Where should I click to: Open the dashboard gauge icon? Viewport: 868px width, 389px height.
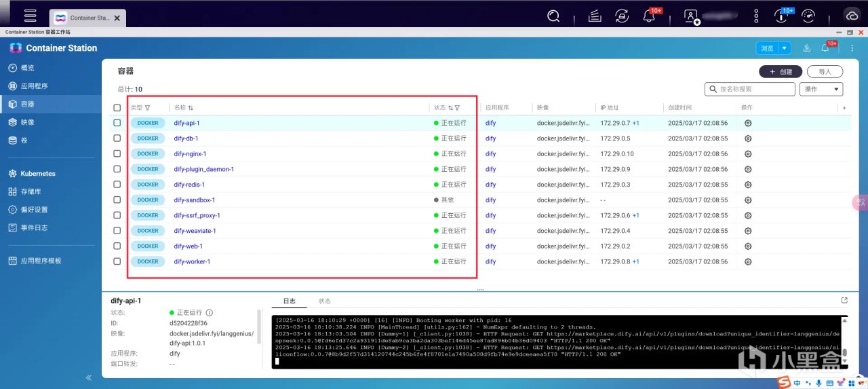[x=808, y=15]
